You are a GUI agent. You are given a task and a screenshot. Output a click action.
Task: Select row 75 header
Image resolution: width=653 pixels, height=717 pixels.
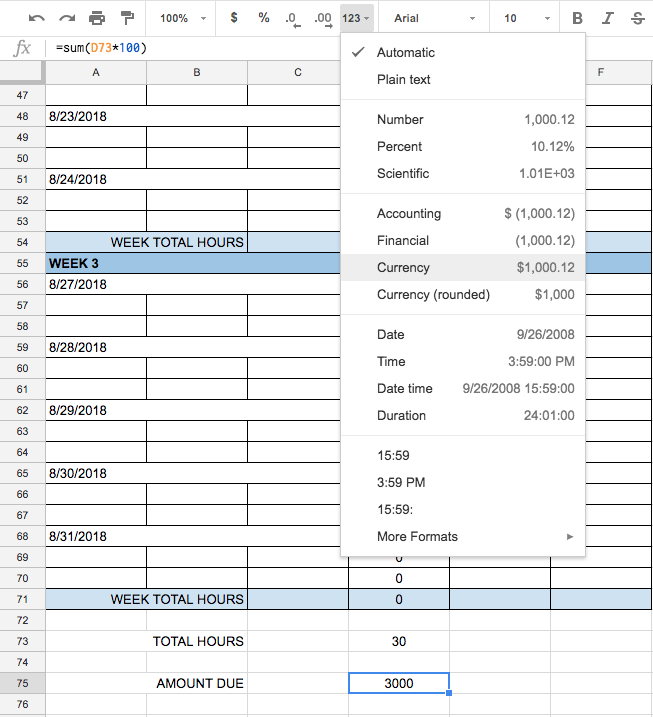[x=22, y=683]
